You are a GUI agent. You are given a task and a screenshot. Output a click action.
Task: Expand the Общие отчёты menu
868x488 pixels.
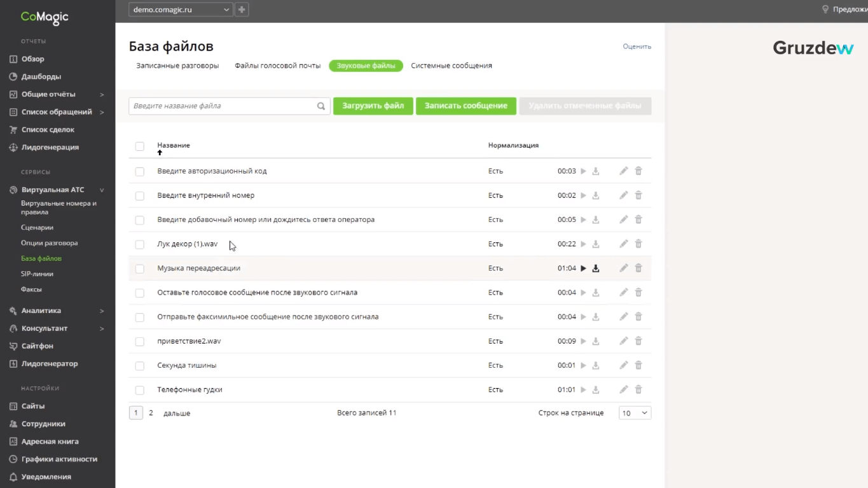click(102, 94)
